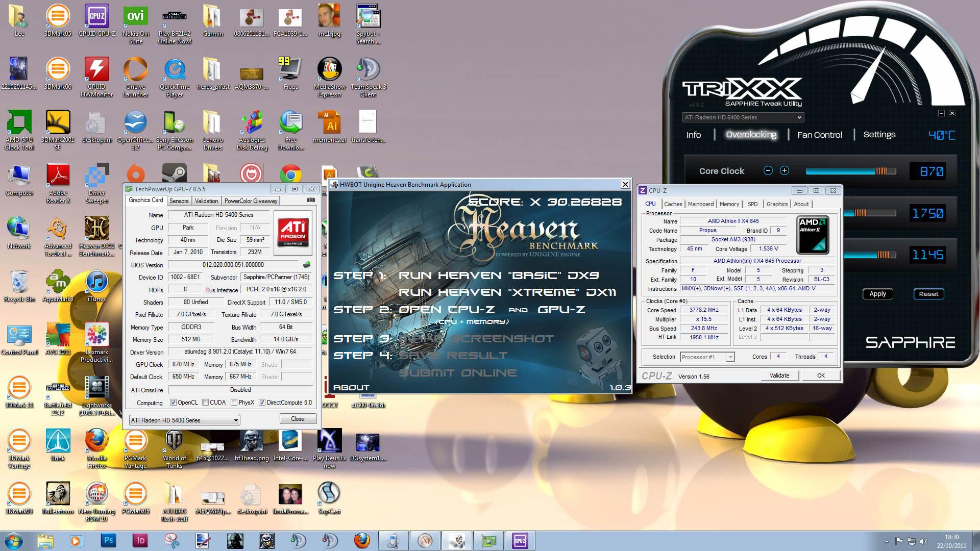Open the Windows Start menu
This screenshot has height=551, width=980.
point(14,540)
